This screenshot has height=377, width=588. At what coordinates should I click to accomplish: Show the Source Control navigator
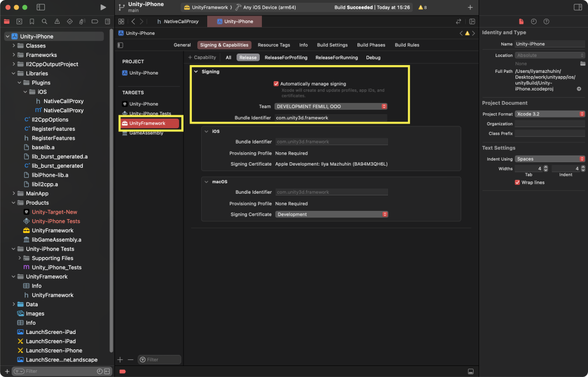point(19,22)
